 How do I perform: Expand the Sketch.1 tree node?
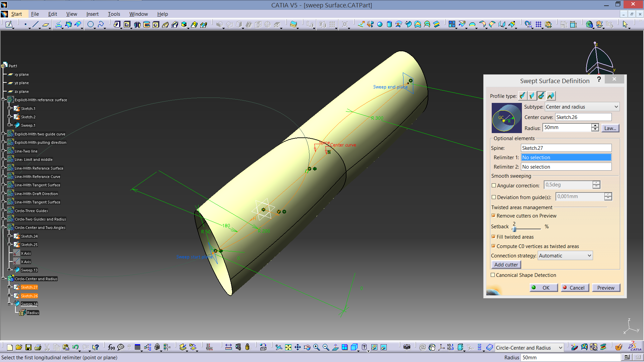[9, 108]
